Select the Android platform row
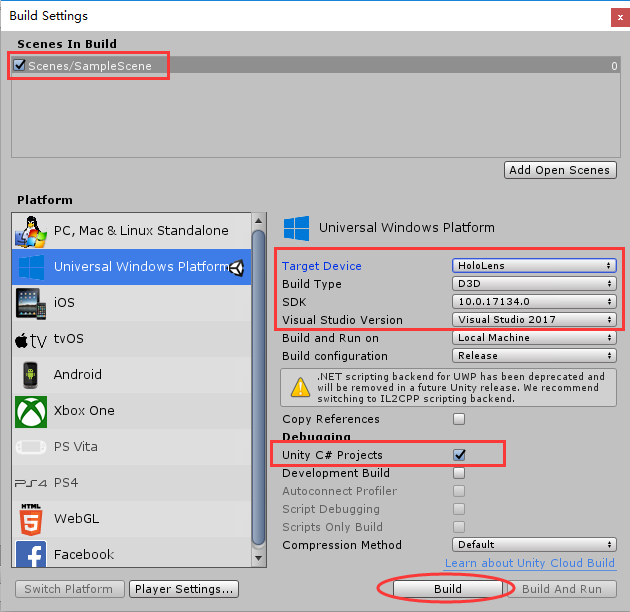630x612 pixels. 131,375
